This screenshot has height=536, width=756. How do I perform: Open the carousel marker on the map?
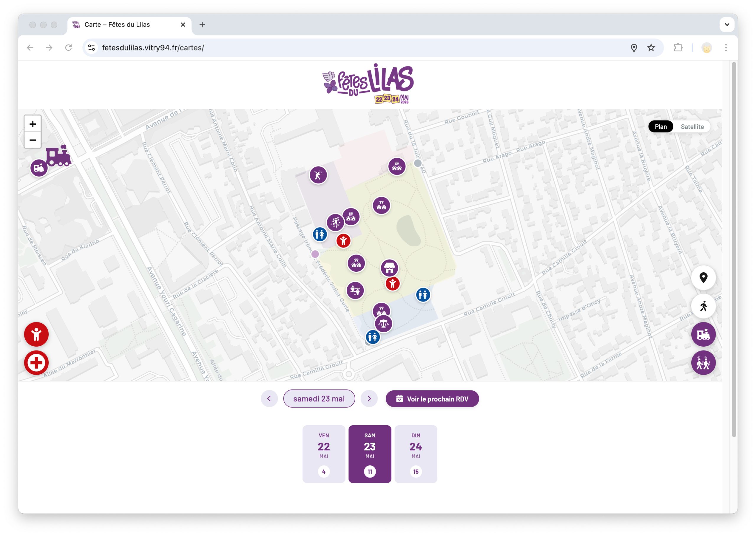click(x=383, y=323)
